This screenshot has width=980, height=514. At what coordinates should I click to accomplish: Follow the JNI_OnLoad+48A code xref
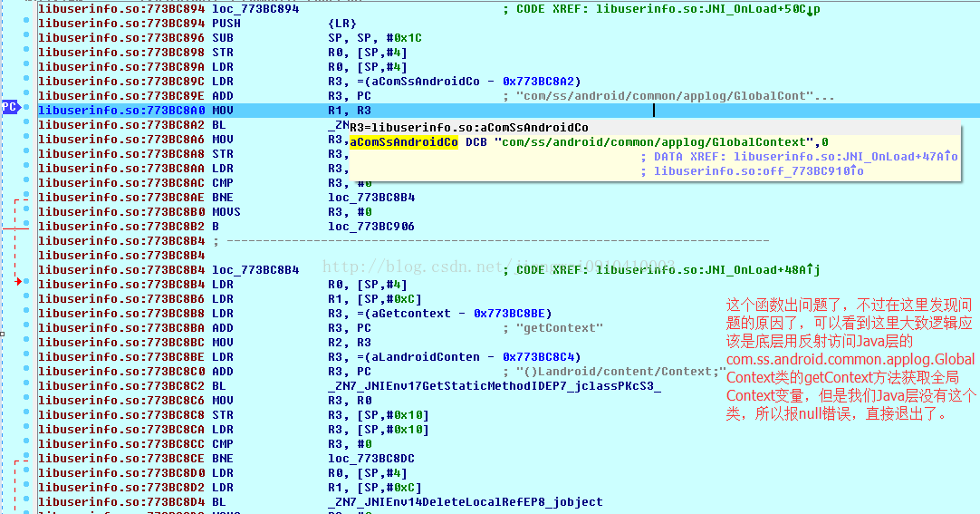click(708, 270)
